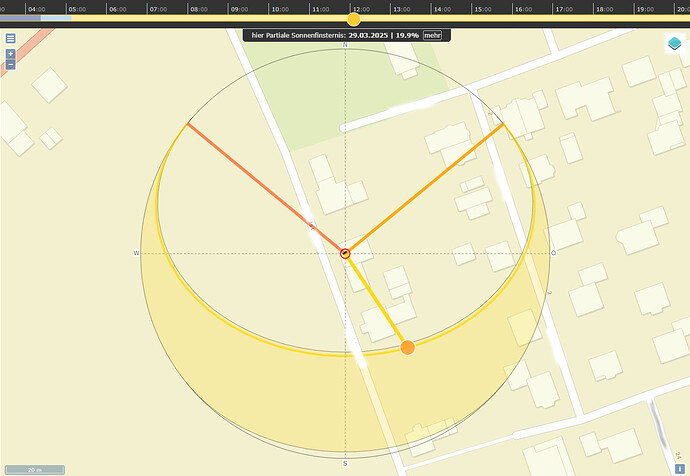Click the 10:00 mark on the timeline
The height and width of the screenshot is (476, 690).
pos(280,9)
